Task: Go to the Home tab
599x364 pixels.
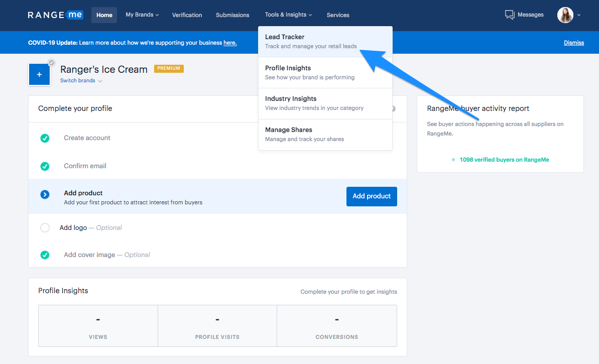Action: tap(104, 15)
